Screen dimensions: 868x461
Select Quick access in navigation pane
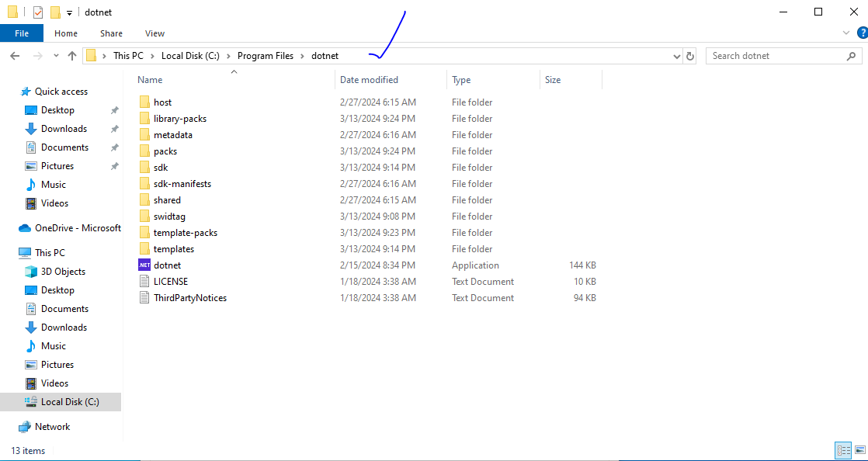pyautogui.click(x=61, y=92)
